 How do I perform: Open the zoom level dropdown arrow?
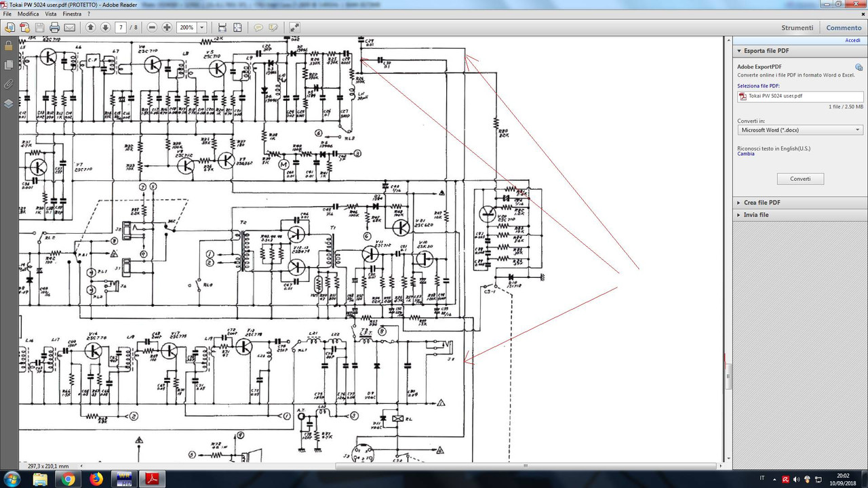coord(201,28)
